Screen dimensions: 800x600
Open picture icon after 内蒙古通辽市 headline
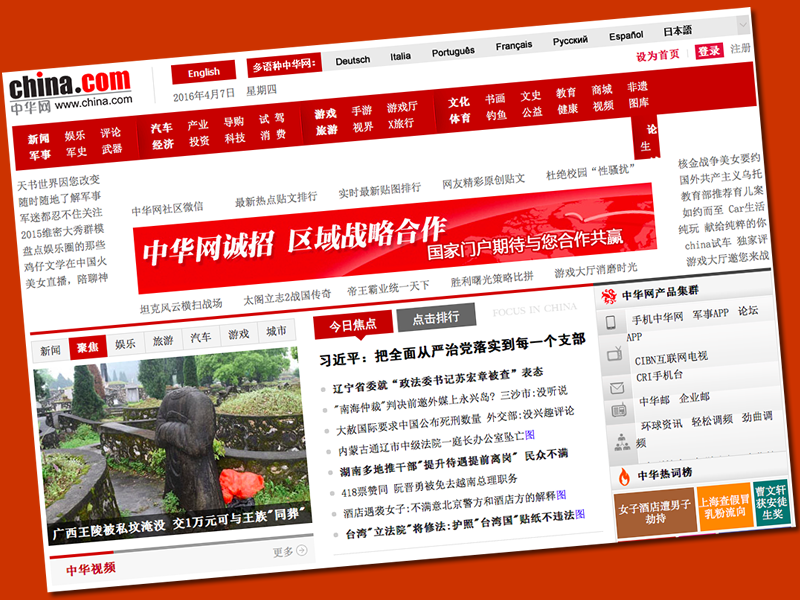pyautogui.click(x=530, y=435)
